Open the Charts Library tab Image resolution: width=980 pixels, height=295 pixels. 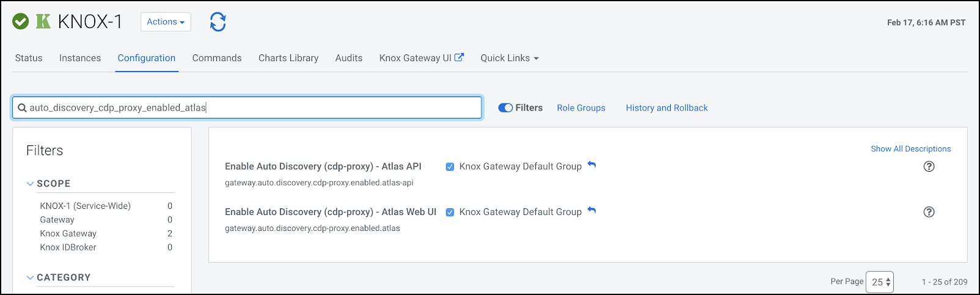point(288,58)
